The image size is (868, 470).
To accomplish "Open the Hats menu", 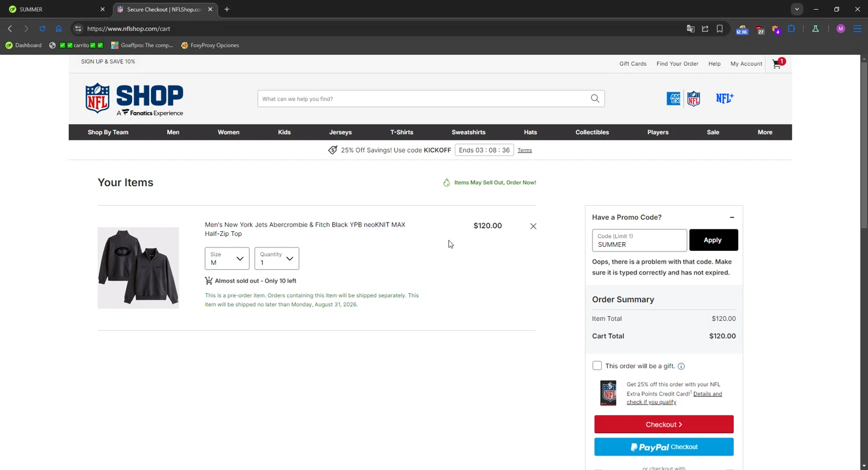I will point(531,132).
